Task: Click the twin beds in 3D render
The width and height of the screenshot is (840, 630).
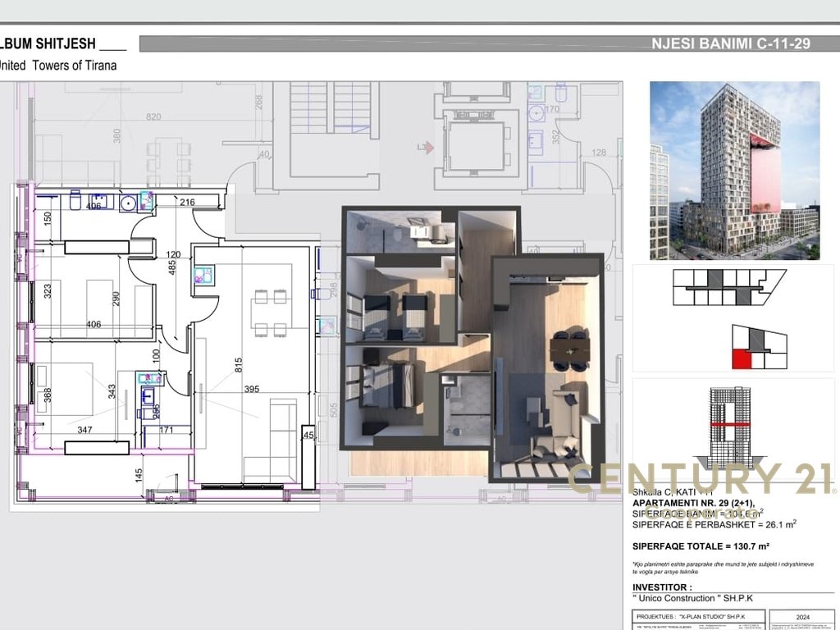Action: pyautogui.click(x=395, y=316)
